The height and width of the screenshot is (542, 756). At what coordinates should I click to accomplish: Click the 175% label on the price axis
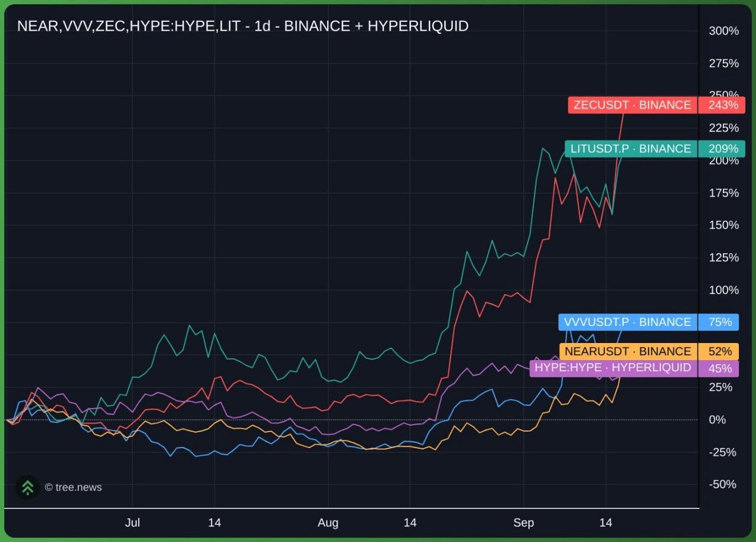724,193
